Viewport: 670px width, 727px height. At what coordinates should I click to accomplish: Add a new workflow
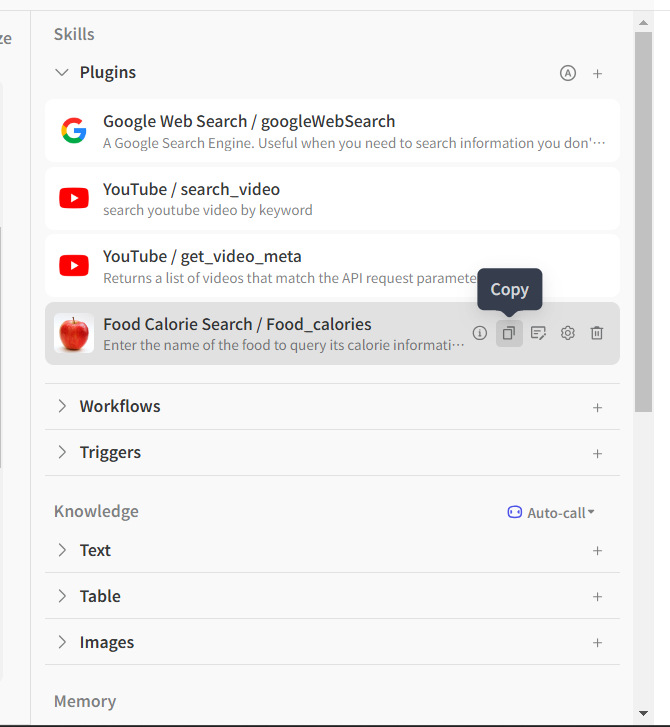pyautogui.click(x=597, y=408)
